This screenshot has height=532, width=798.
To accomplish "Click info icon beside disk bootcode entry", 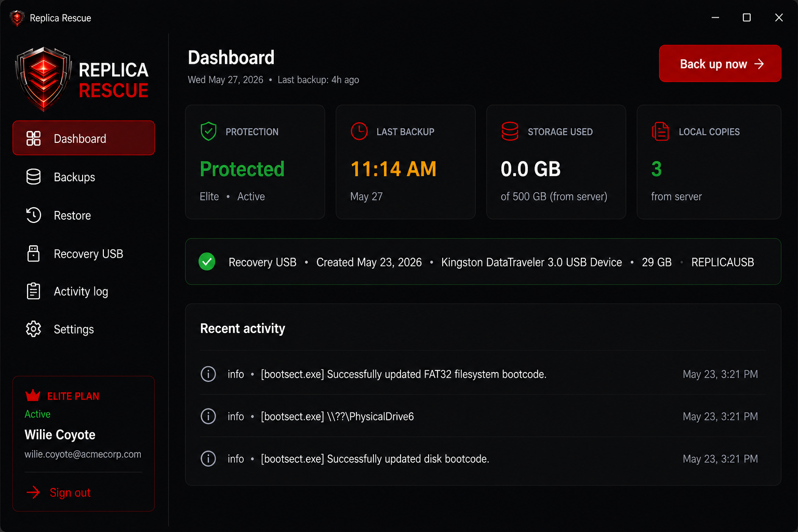I will click(208, 459).
